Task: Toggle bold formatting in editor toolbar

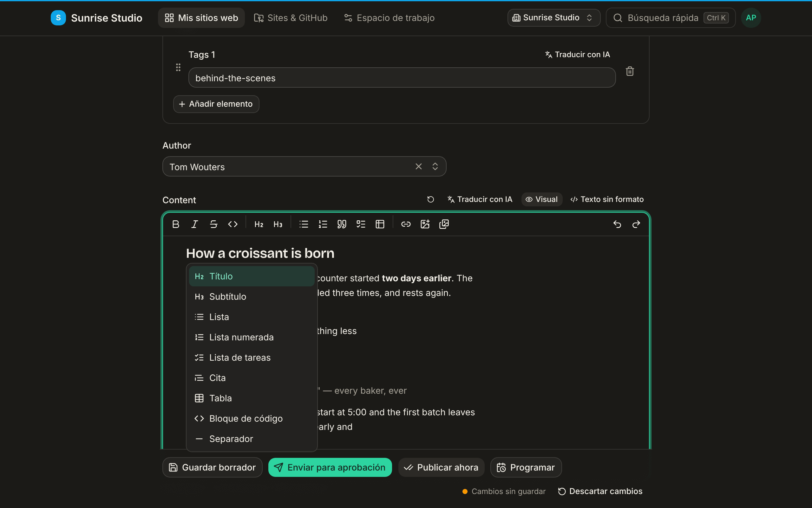Action: click(x=175, y=224)
